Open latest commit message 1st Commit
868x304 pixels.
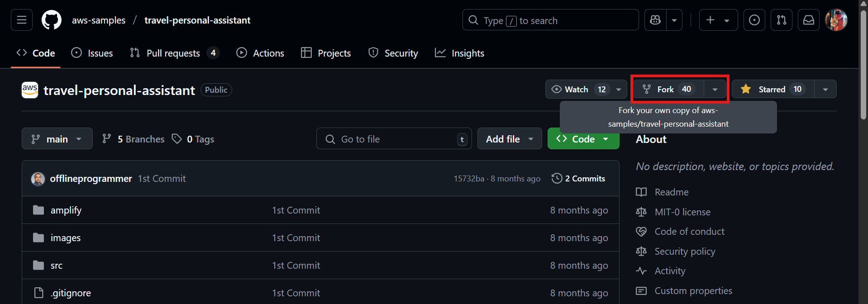click(162, 179)
